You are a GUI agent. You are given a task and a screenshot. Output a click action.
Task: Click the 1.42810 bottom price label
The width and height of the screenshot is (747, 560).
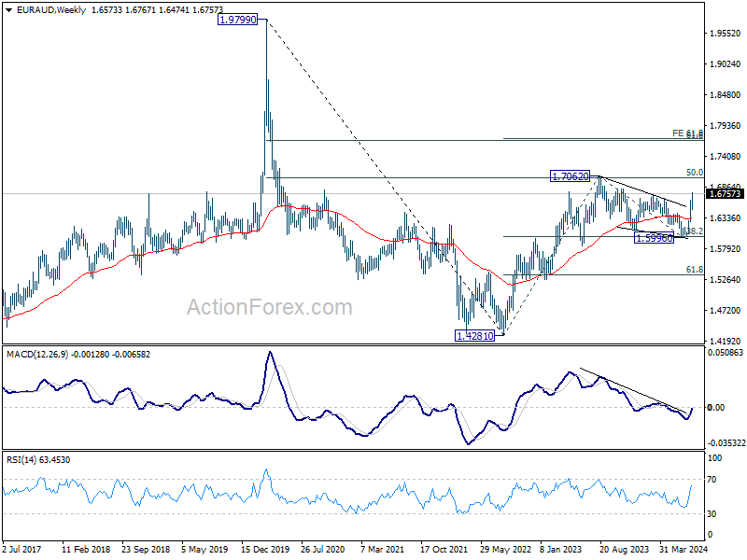coord(475,336)
